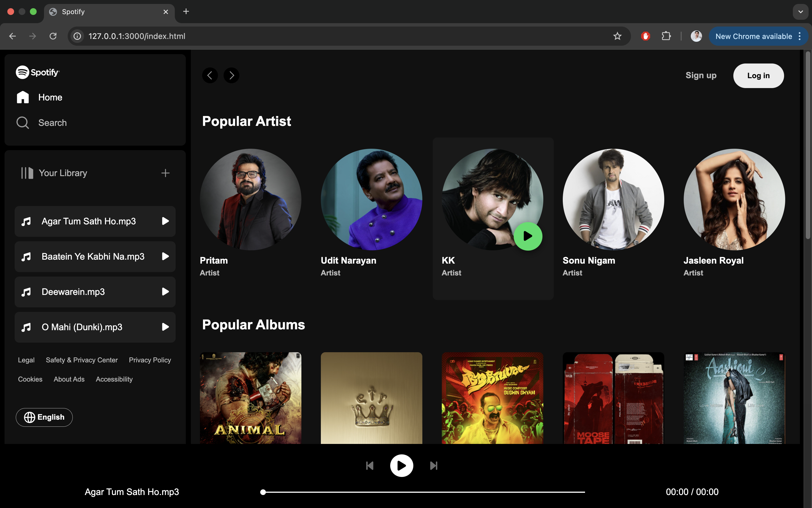Open the Animal album cover

point(251,398)
